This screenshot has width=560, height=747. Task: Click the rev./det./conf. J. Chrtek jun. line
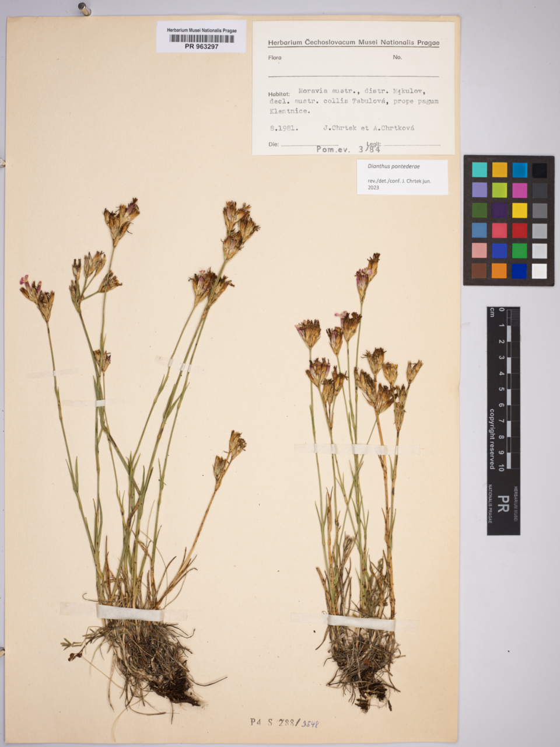(x=399, y=181)
